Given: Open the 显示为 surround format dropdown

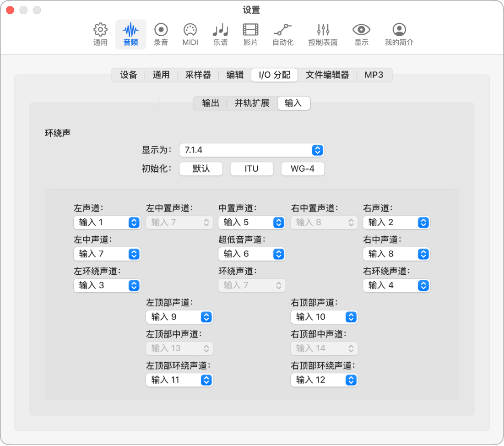Looking at the screenshot, I should 251,150.
